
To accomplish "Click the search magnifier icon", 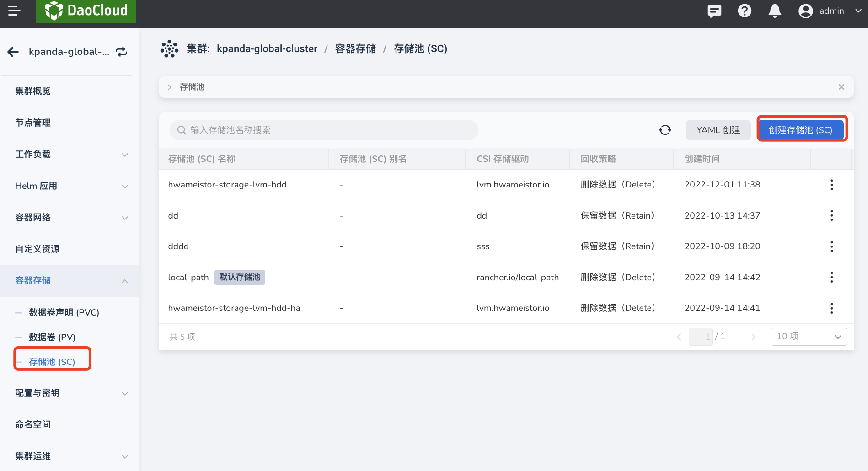I will coord(182,130).
